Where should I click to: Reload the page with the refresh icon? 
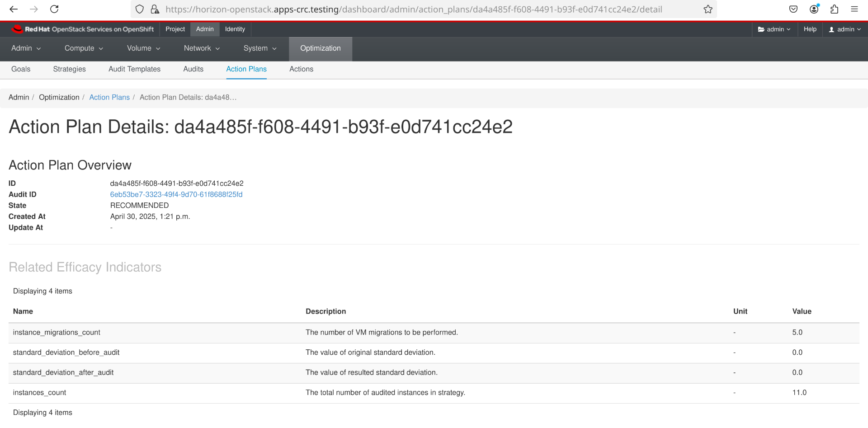coord(54,9)
